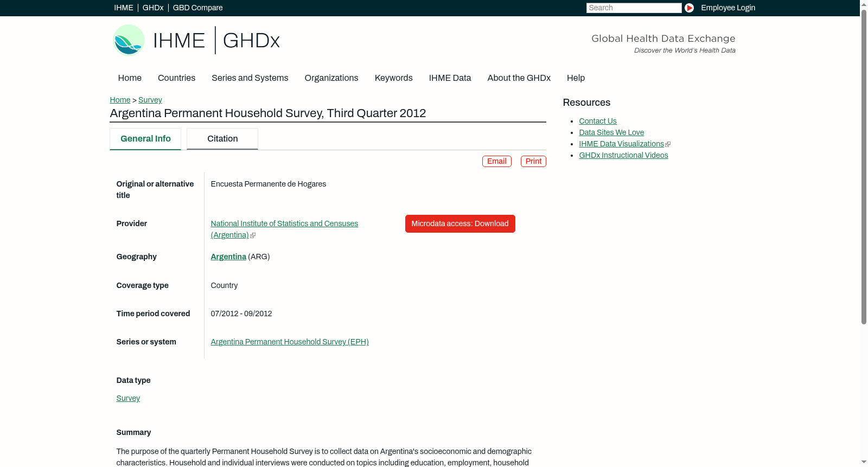Image resolution: width=868 pixels, height=467 pixels.
Task: Open the Keywords menu item
Action: 394,78
